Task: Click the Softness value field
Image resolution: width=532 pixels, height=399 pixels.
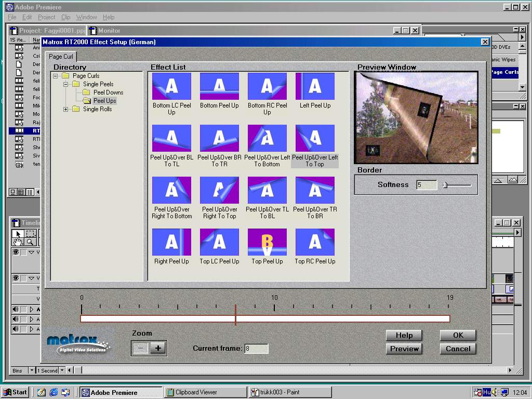Action: tap(427, 185)
